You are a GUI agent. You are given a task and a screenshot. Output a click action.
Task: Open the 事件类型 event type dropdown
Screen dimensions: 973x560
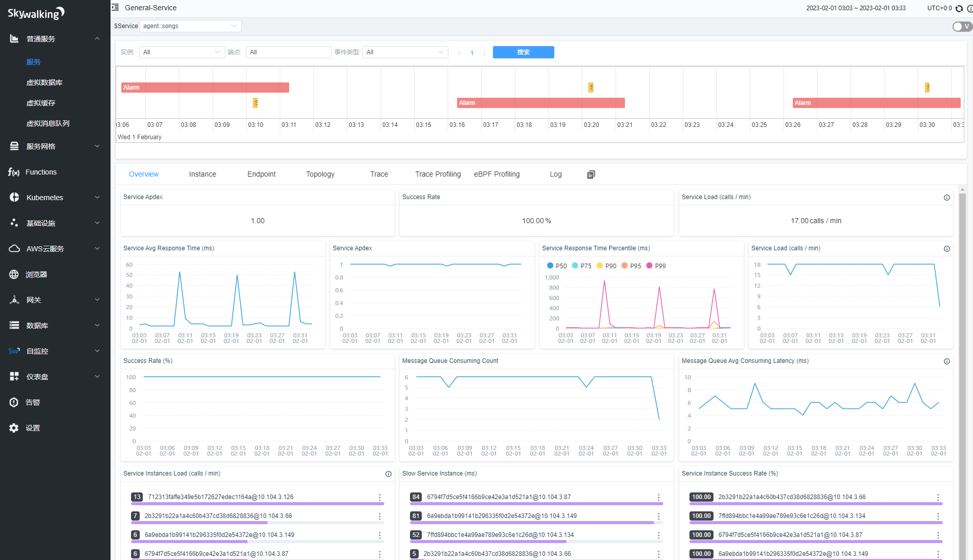tap(405, 52)
